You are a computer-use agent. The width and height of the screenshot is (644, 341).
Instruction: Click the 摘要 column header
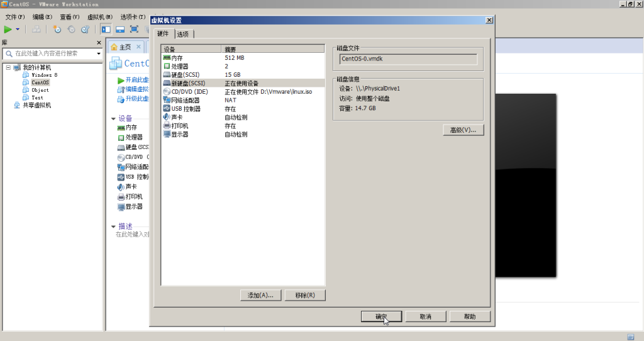[273, 49]
